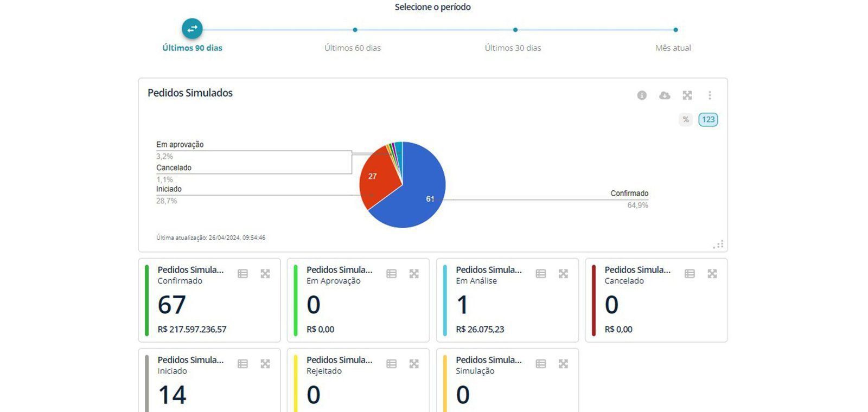Expand Pedidos Simulados chart to fullscreen
868x412 pixels.
point(687,95)
